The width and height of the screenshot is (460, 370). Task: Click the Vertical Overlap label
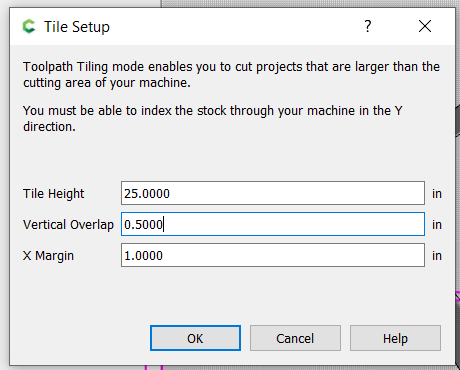68,225
